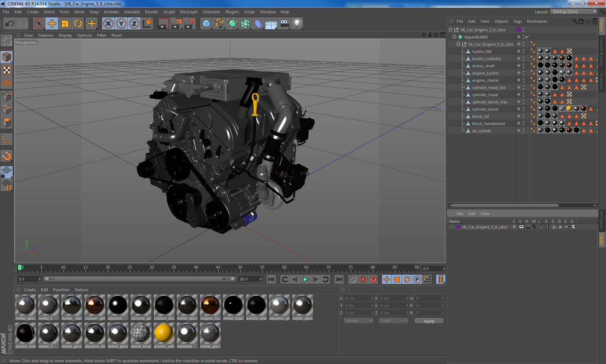The height and width of the screenshot is (364, 606).
Task: Select the metal_blue material swatch
Action: tap(141, 336)
